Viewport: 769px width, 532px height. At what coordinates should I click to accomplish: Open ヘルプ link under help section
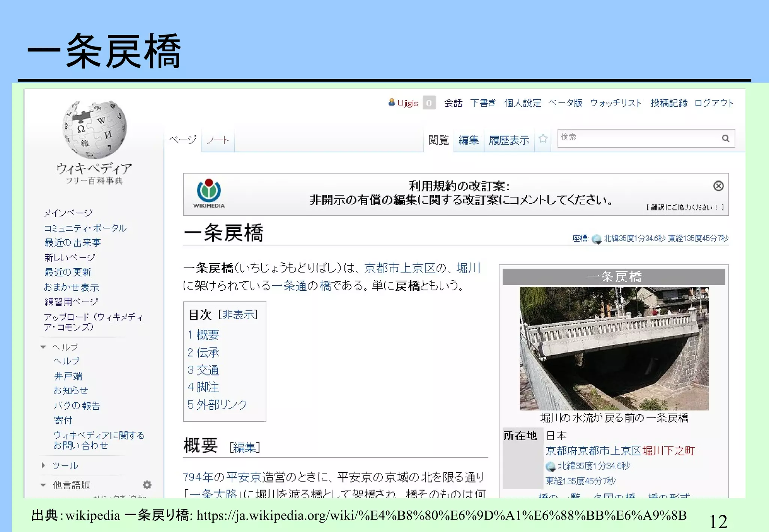click(66, 361)
